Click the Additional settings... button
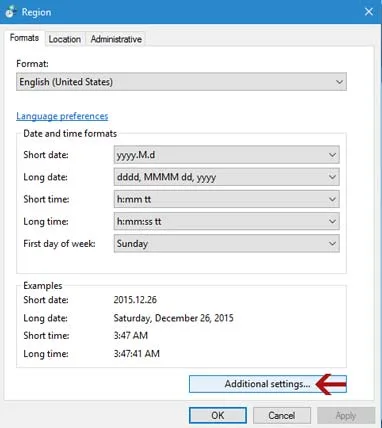 tap(268, 384)
